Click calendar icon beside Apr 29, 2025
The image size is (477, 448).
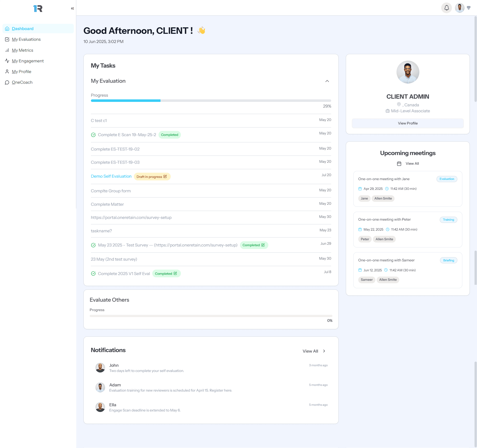tap(360, 189)
